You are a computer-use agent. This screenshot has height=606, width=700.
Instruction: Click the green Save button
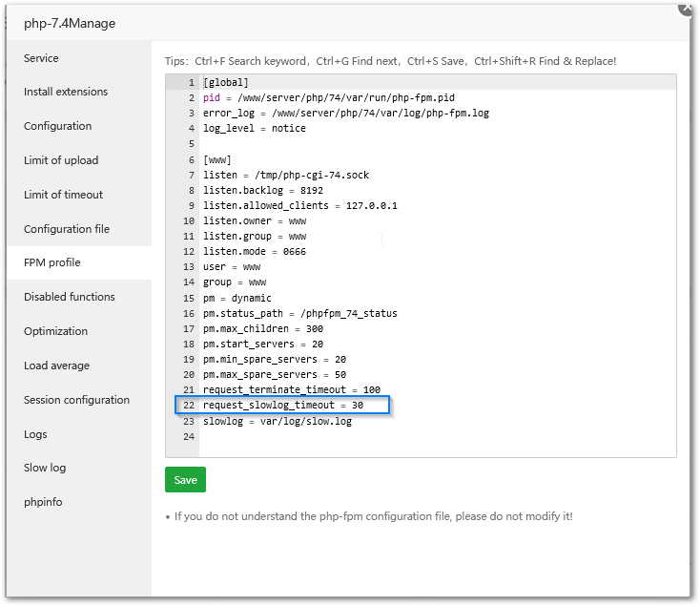[185, 480]
